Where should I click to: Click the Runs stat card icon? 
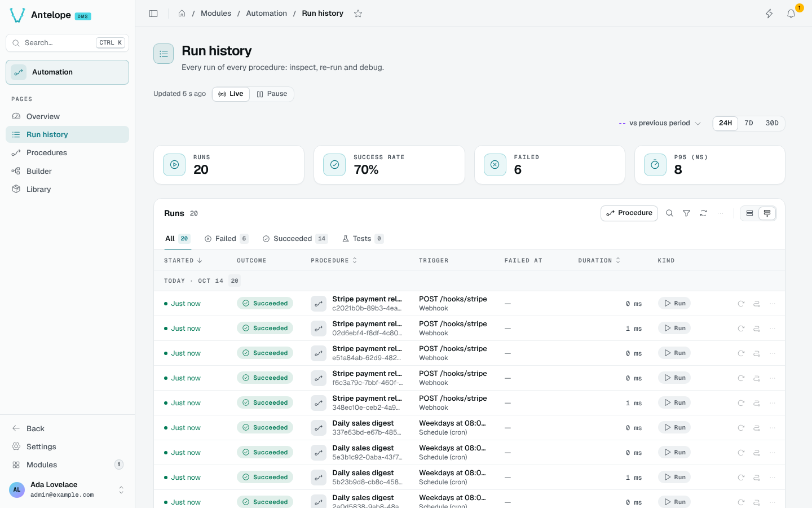pyautogui.click(x=174, y=165)
